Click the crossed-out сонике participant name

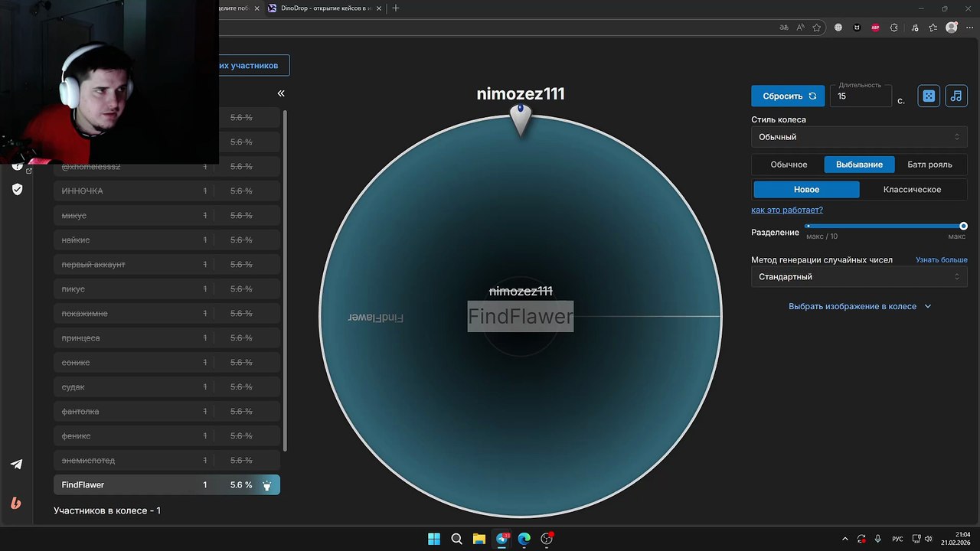tap(76, 363)
